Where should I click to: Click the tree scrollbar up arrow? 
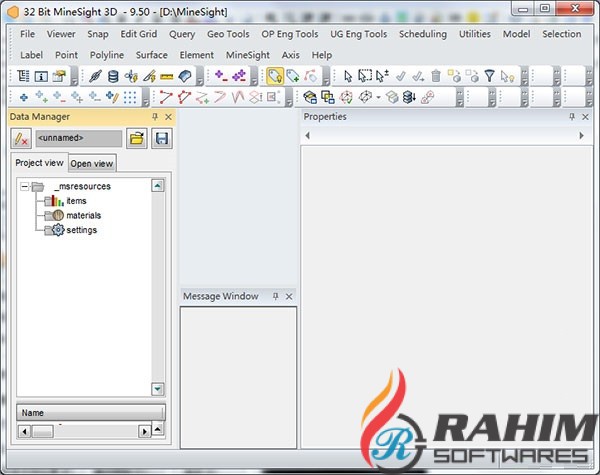tap(158, 186)
